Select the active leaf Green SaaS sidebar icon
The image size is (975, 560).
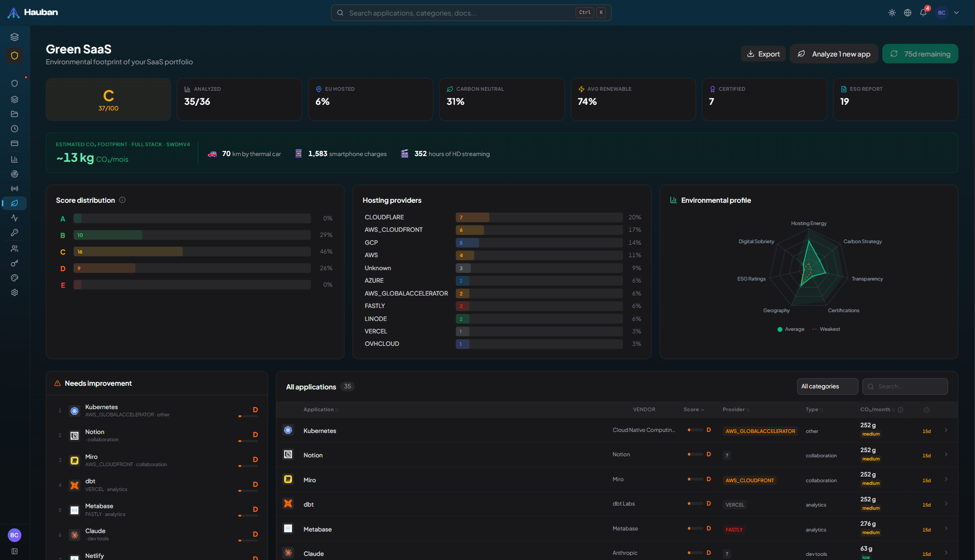point(15,203)
